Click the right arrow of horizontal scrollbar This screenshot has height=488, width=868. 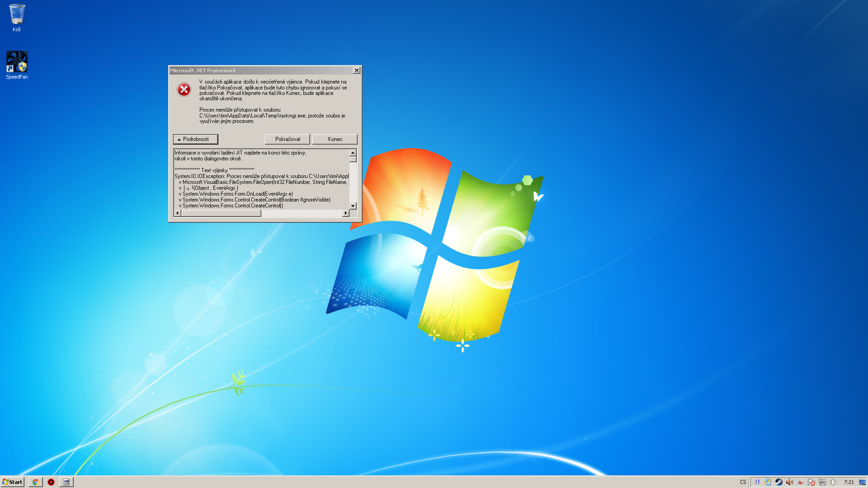click(x=346, y=213)
